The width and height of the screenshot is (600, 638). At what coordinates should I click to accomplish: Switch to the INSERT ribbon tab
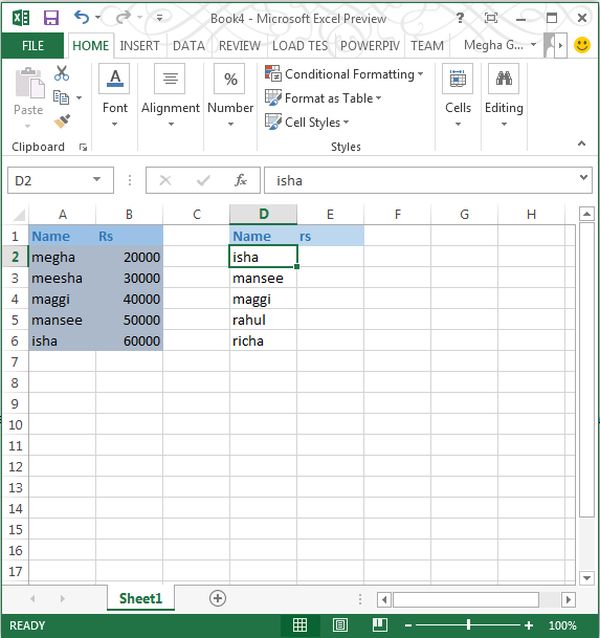pos(140,46)
